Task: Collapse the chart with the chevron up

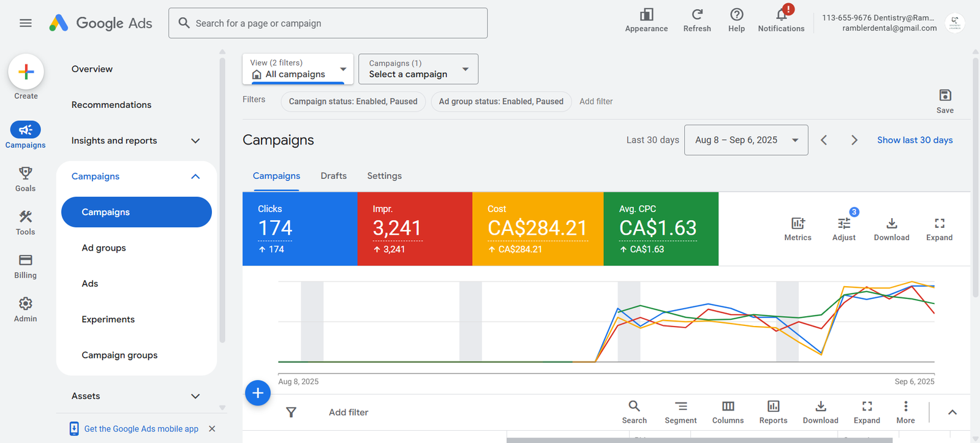Action: [952, 412]
